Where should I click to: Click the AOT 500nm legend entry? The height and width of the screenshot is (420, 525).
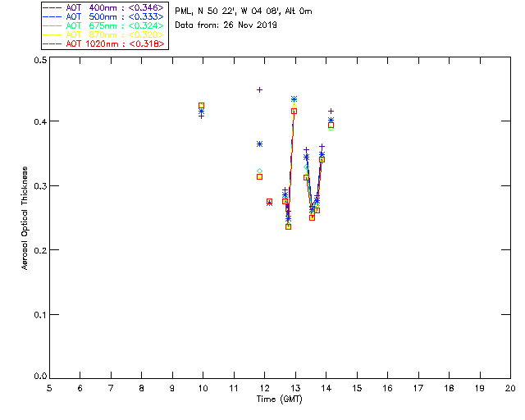pyautogui.click(x=104, y=16)
